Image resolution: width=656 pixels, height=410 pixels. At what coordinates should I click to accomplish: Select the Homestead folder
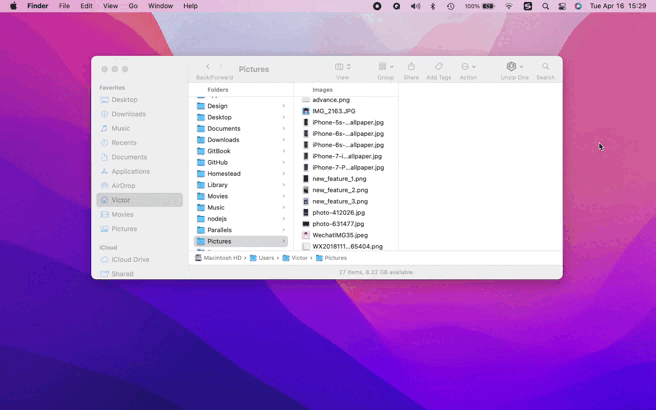tap(241, 174)
